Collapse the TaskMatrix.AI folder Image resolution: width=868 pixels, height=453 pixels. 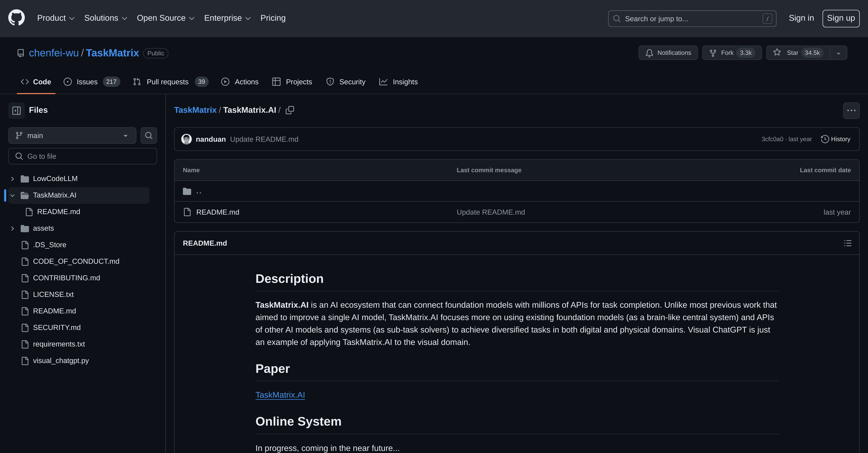(12, 195)
